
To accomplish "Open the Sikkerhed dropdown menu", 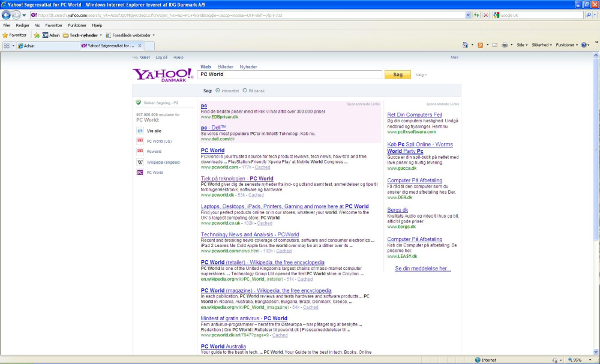I will (541, 45).
